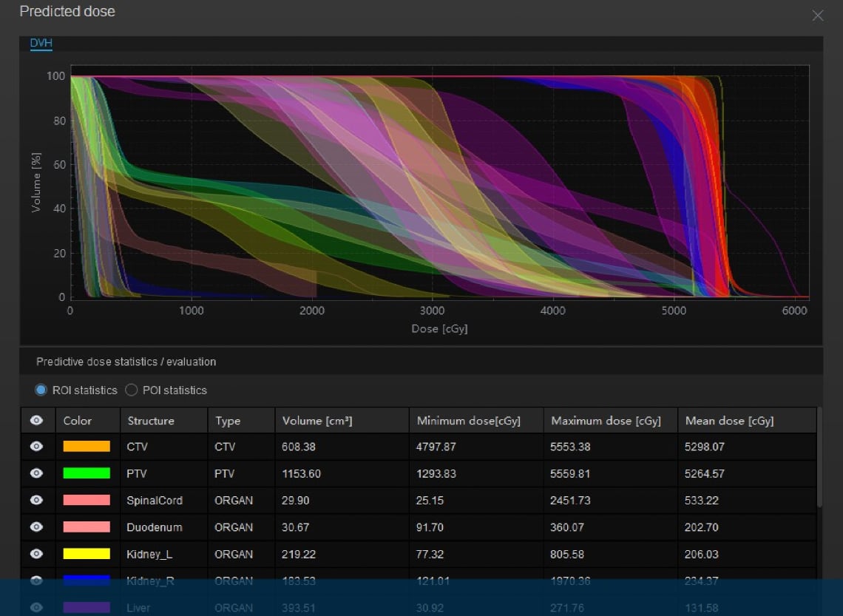Click PTV maximum dose 5559.81
843x616 pixels.
pyautogui.click(x=570, y=473)
